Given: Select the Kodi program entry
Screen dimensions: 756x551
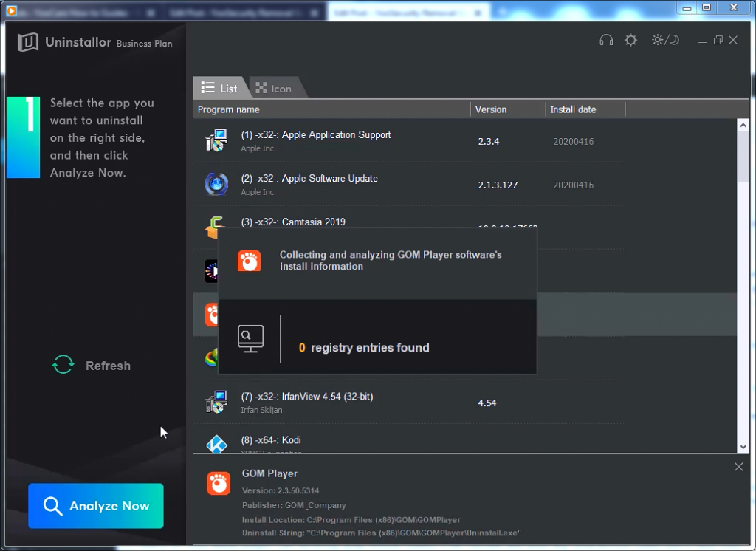Looking at the screenshot, I should 271,440.
